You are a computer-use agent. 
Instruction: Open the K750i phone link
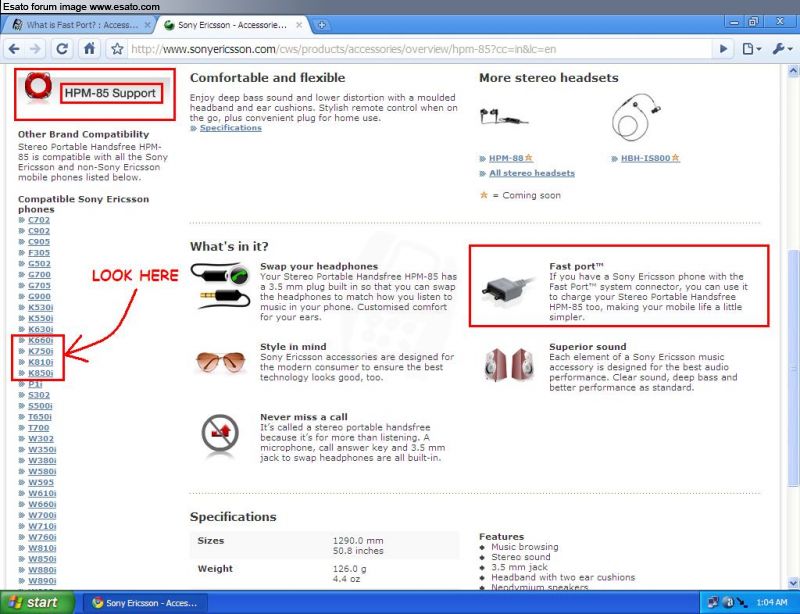(x=40, y=351)
